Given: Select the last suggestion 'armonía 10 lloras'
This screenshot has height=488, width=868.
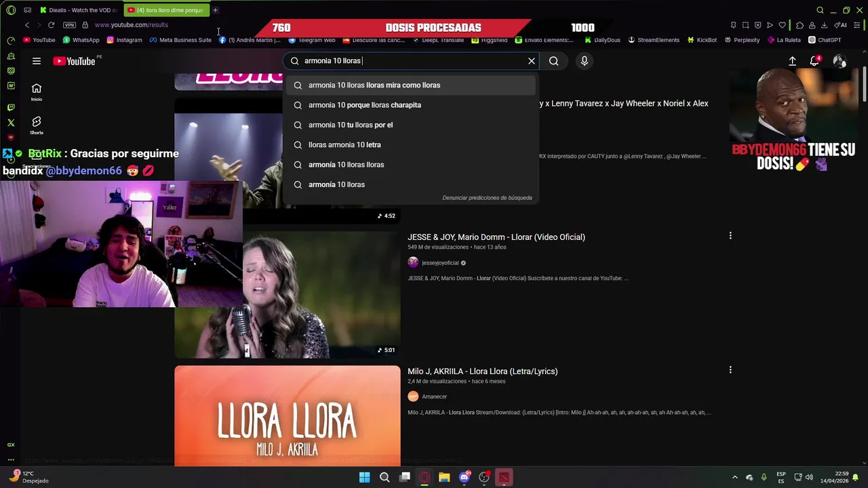Looking at the screenshot, I should point(410,184).
